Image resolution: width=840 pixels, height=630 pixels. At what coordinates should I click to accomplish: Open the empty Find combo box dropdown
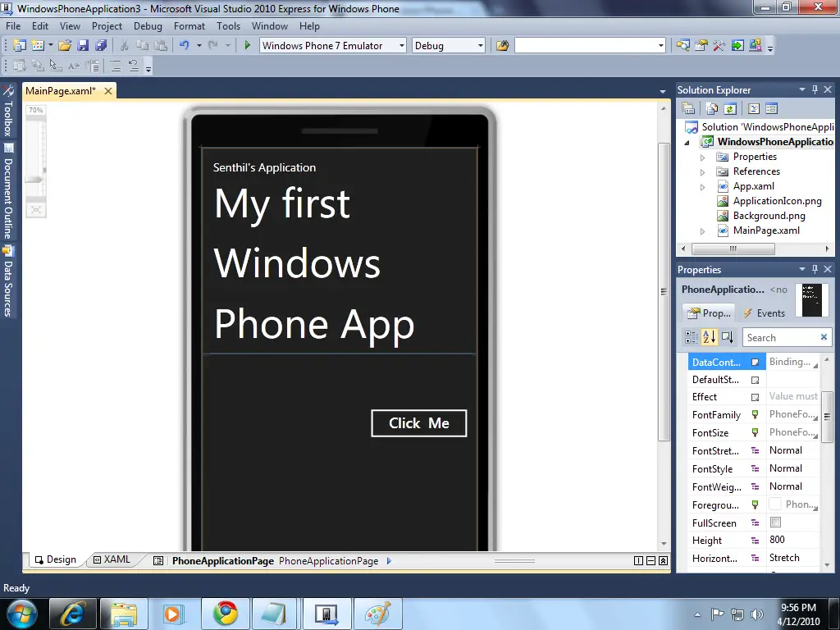pos(660,46)
